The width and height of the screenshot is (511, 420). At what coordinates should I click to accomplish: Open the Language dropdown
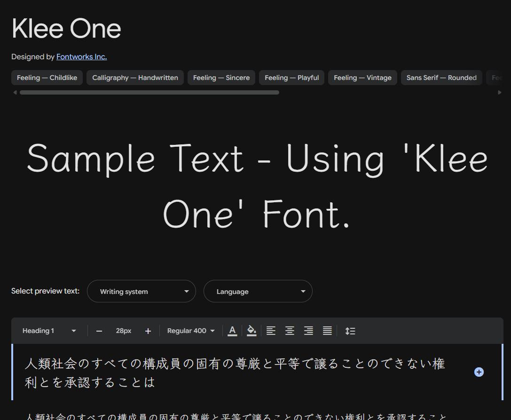click(258, 291)
